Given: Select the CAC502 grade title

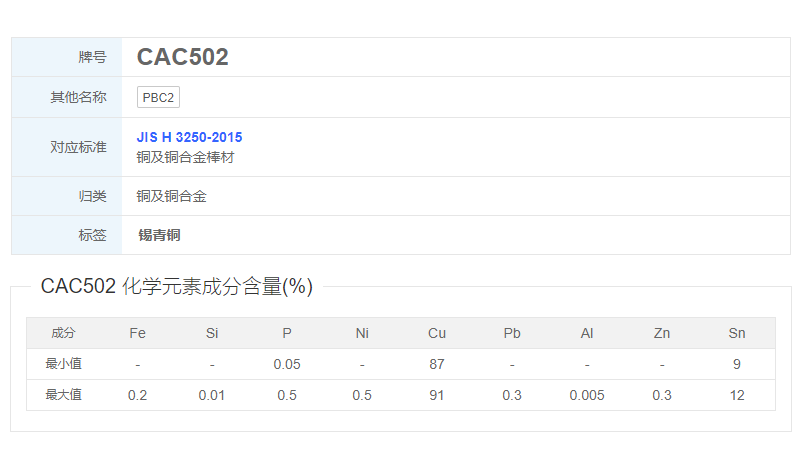Looking at the screenshot, I should pyautogui.click(x=182, y=57).
